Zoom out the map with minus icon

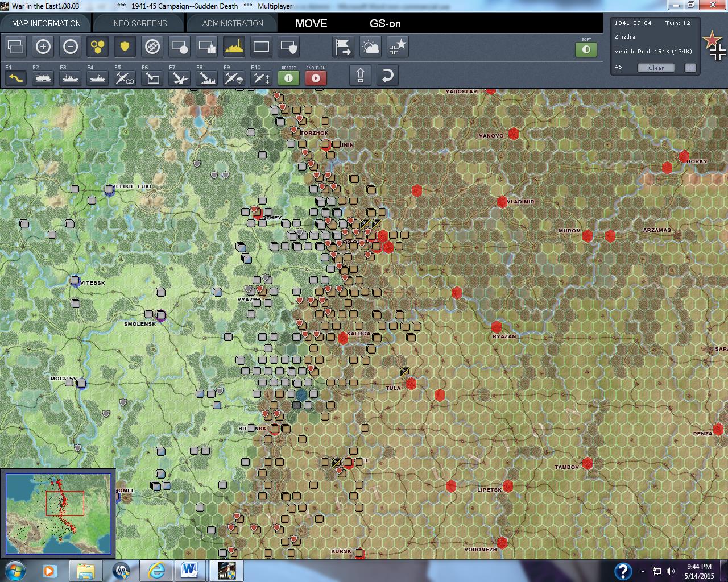click(71, 47)
